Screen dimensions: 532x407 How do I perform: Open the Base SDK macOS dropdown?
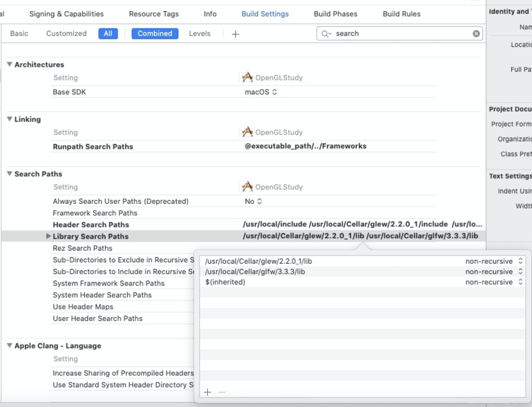tap(261, 92)
